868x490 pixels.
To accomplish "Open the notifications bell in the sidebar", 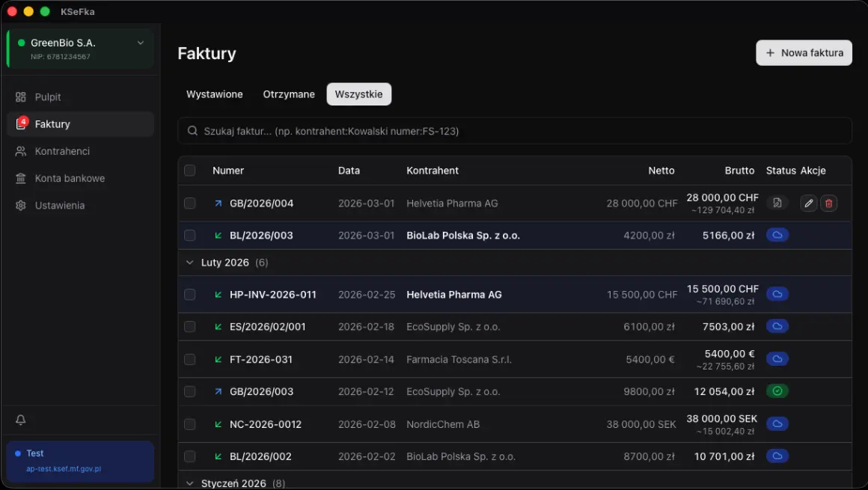I will click(x=21, y=420).
